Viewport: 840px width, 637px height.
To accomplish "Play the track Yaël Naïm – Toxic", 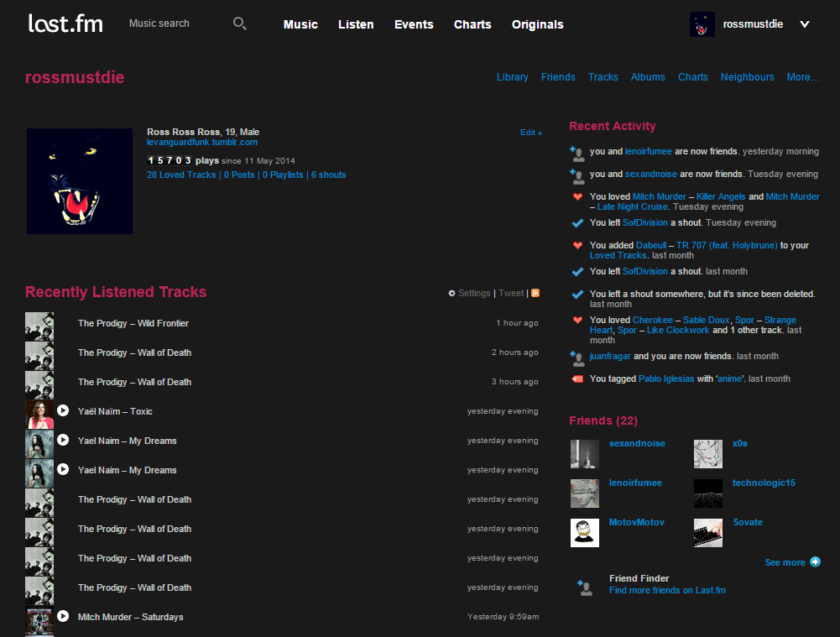I will coord(62,410).
